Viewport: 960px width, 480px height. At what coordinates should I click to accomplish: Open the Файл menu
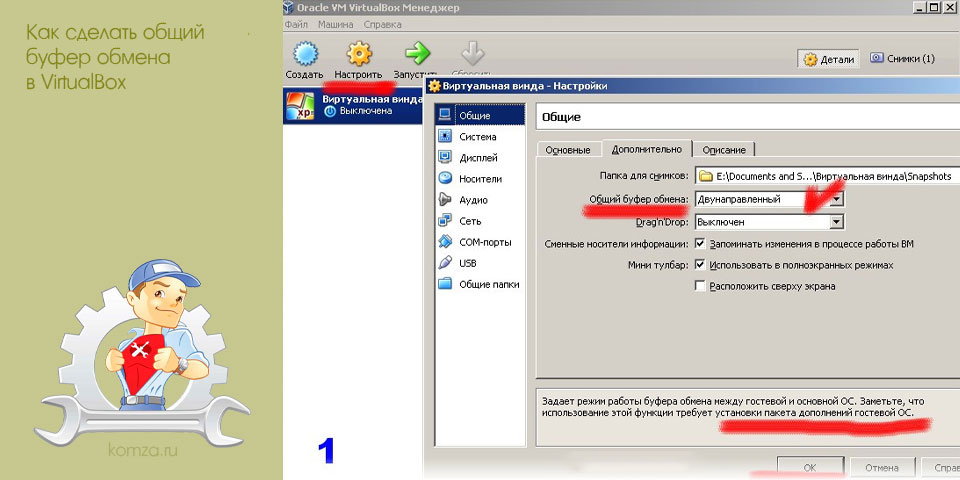[x=296, y=24]
